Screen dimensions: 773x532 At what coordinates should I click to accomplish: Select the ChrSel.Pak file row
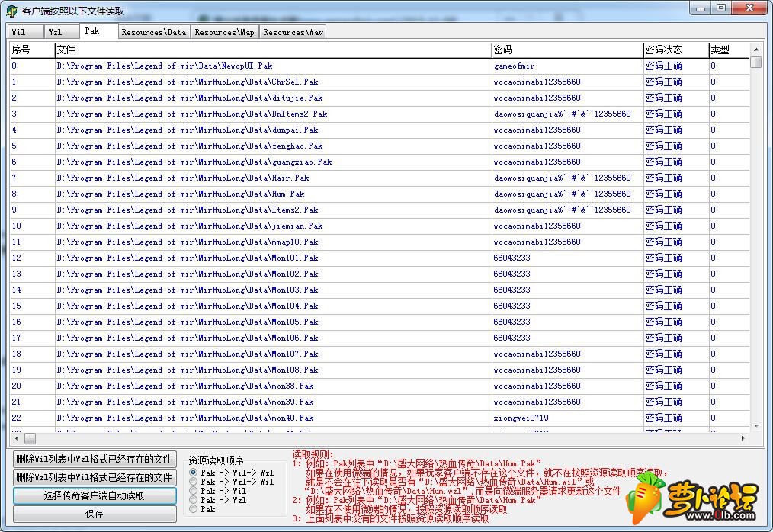point(380,82)
